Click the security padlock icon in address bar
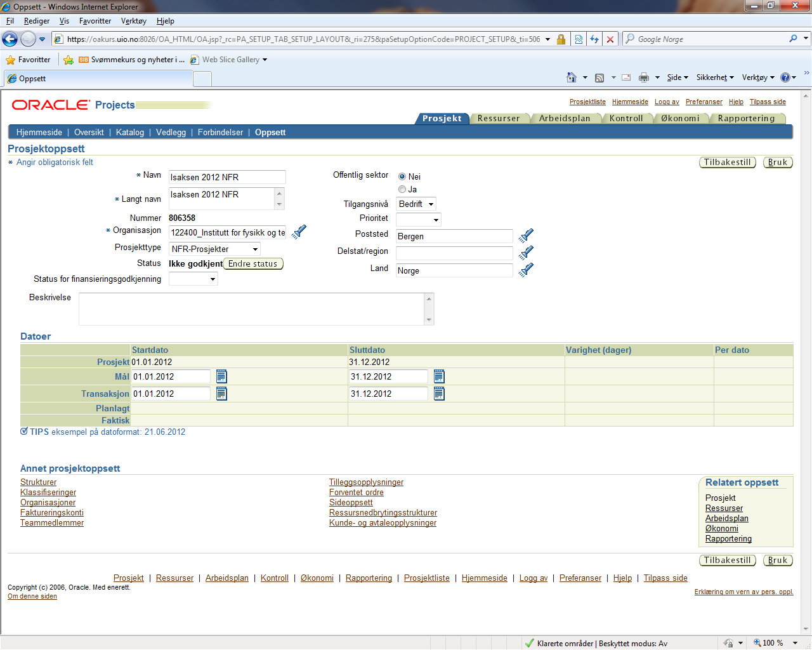The width and height of the screenshot is (812, 650). click(x=561, y=39)
